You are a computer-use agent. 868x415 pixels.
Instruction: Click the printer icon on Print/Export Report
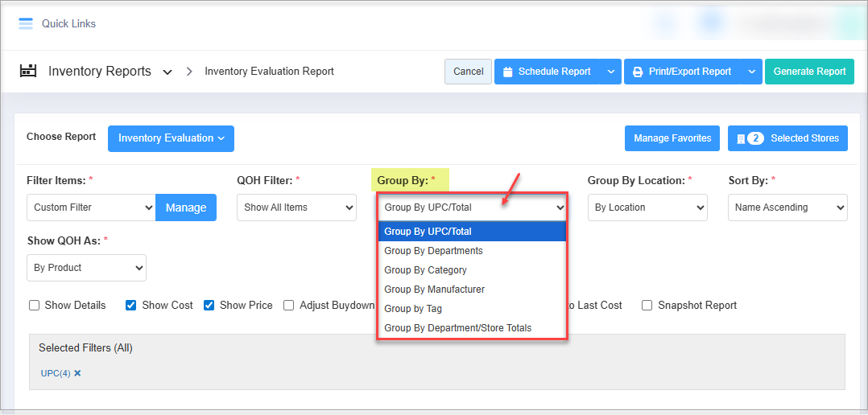coord(638,72)
